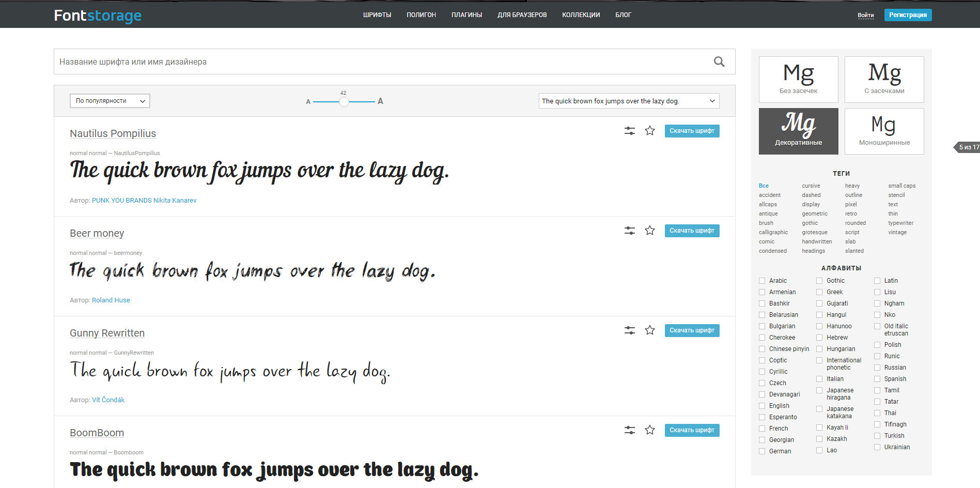Favorite BoomBoom with the star icon
This screenshot has width=980, height=488.
tap(650, 430)
